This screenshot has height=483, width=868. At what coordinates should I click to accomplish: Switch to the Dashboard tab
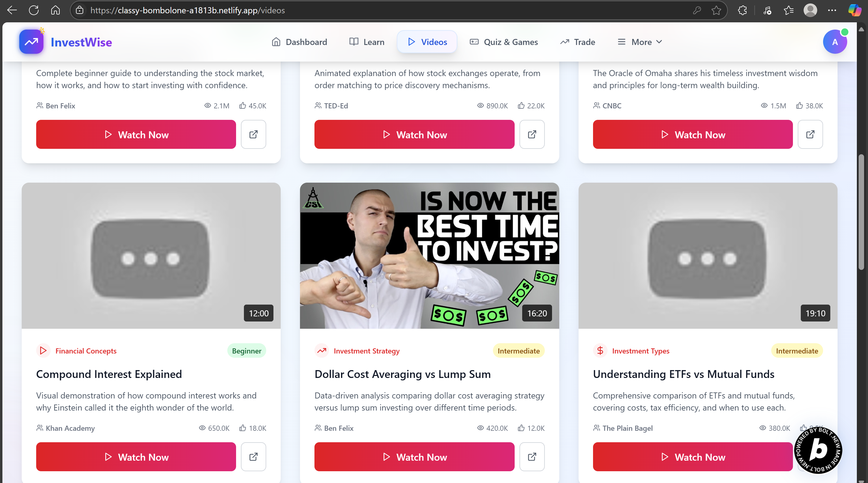coord(299,42)
